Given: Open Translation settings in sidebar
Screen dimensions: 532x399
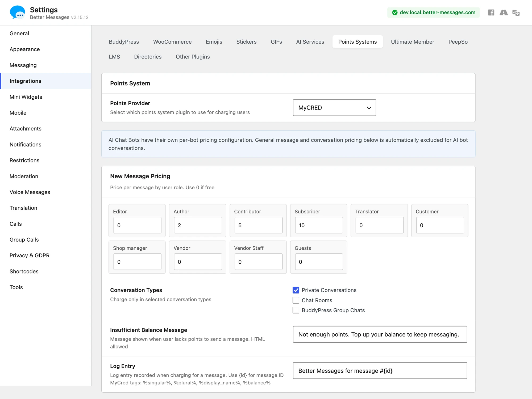Looking at the screenshot, I should [45, 208].
